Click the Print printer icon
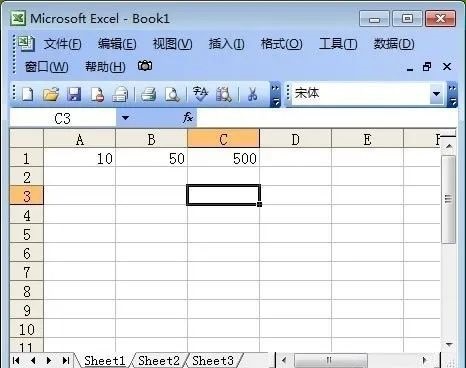 tap(148, 94)
